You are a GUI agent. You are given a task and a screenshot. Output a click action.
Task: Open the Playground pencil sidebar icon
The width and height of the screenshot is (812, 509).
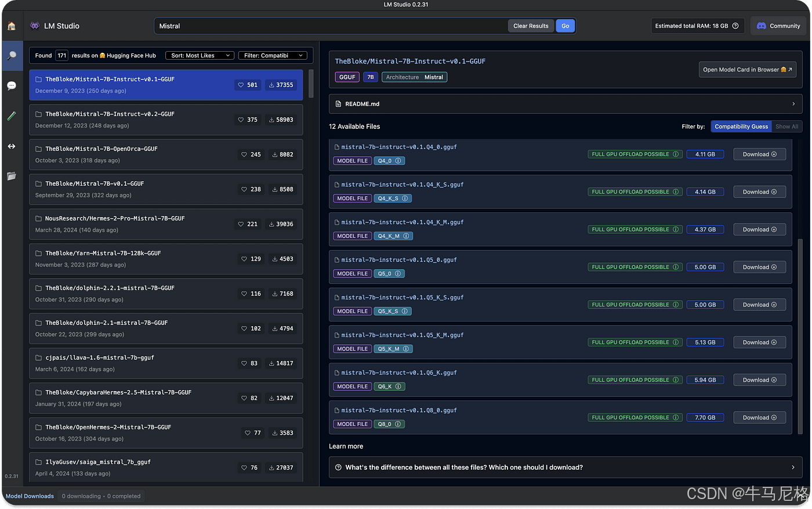coord(12,116)
